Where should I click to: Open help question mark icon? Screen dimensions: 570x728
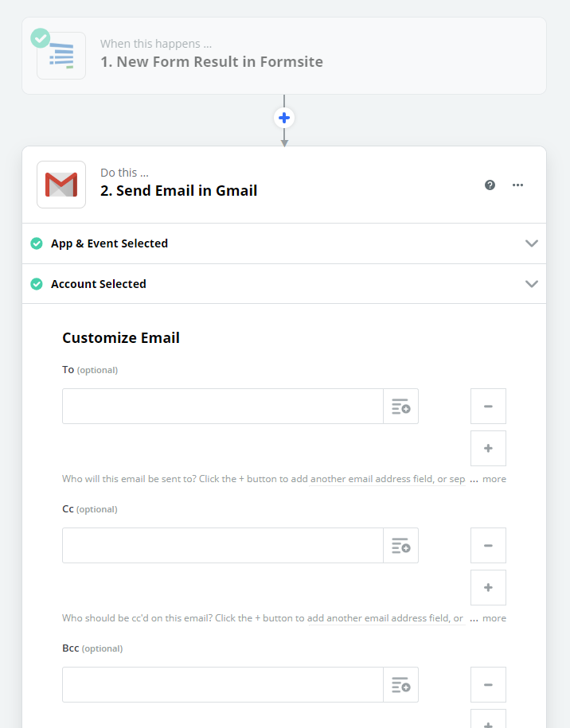point(490,185)
